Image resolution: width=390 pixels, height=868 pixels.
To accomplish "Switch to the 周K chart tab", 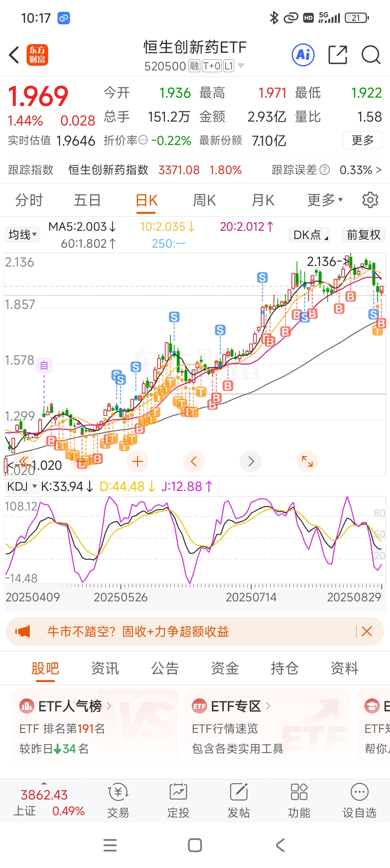I will [x=204, y=200].
